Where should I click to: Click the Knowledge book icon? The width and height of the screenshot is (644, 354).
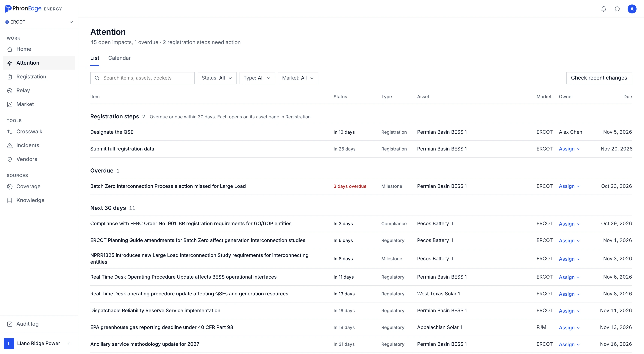point(10,200)
